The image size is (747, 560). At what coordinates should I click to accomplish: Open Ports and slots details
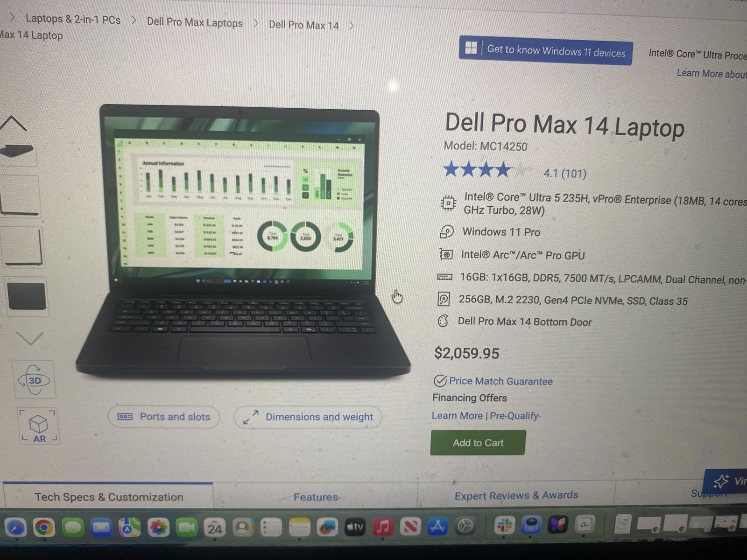tap(164, 416)
